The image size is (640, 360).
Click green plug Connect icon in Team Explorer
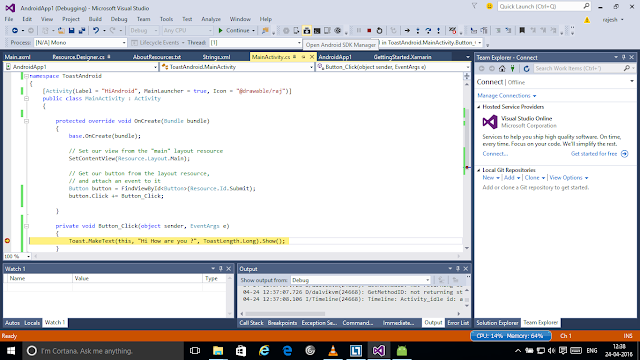tap(513, 69)
